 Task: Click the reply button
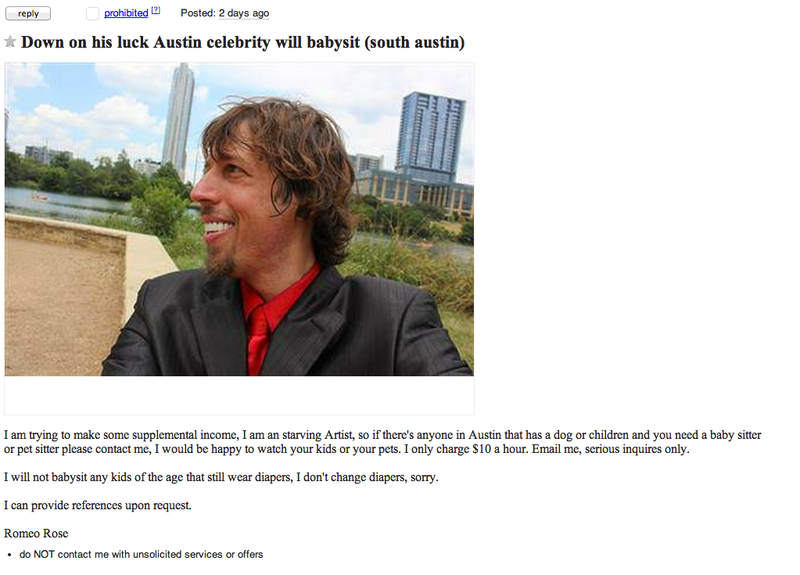(28, 13)
